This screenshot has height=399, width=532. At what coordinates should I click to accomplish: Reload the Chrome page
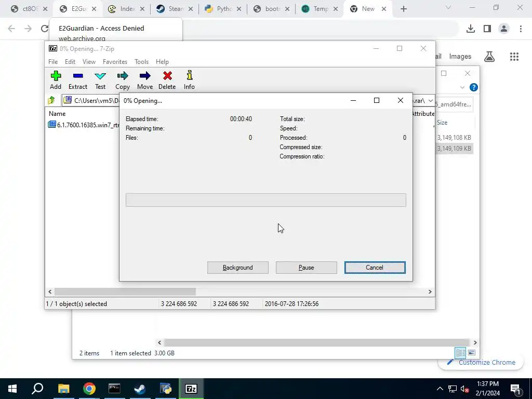click(x=45, y=29)
